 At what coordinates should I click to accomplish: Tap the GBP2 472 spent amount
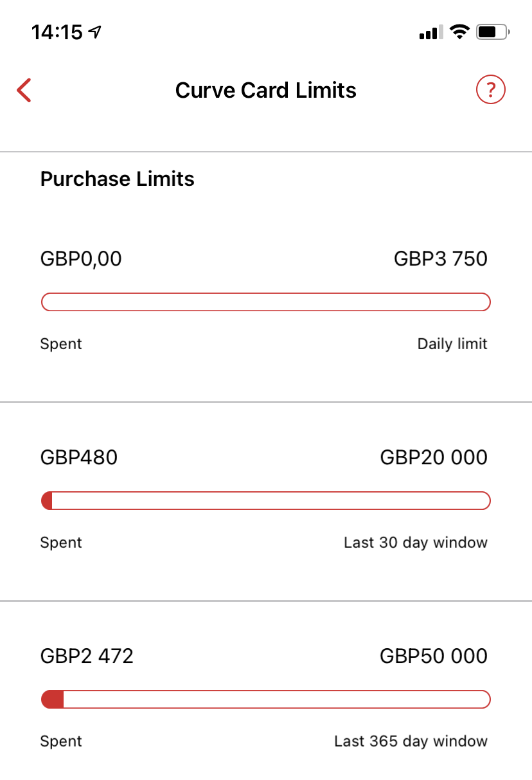87,657
